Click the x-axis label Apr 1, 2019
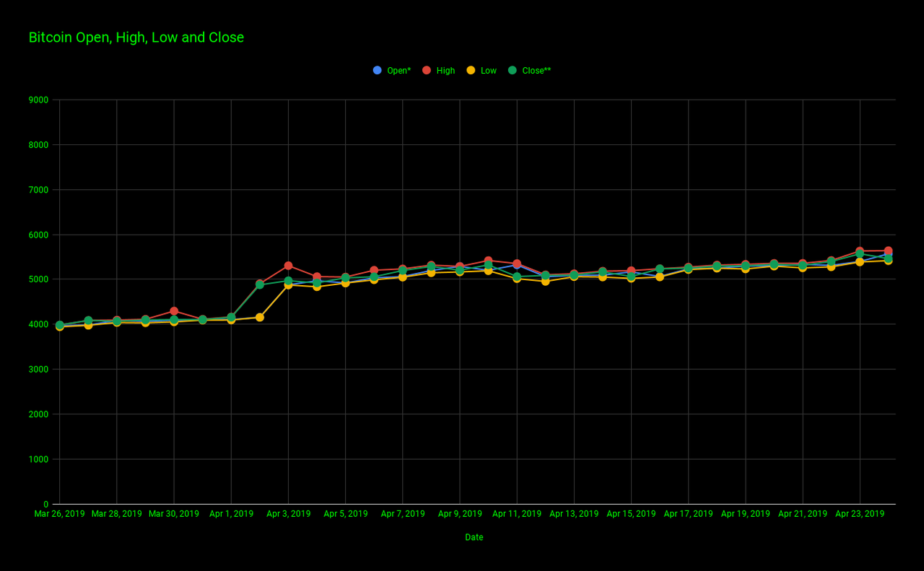Viewport: 924px width, 571px height. click(x=231, y=514)
